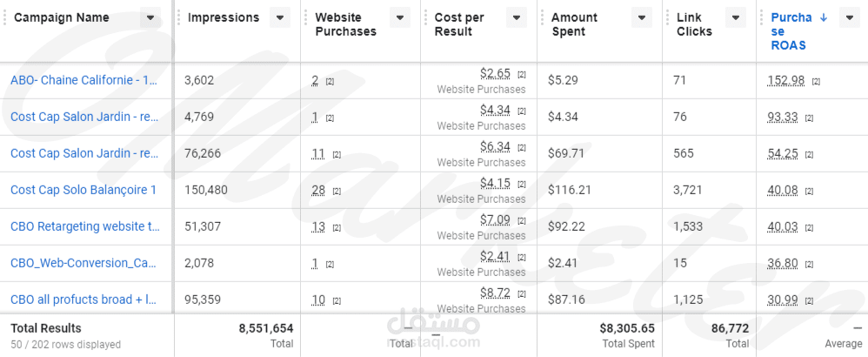This screenshot has height=357, width=868.
Task: Open the Cost Cap Solo Balançoire 1 campaign
Action: (83, 190)
